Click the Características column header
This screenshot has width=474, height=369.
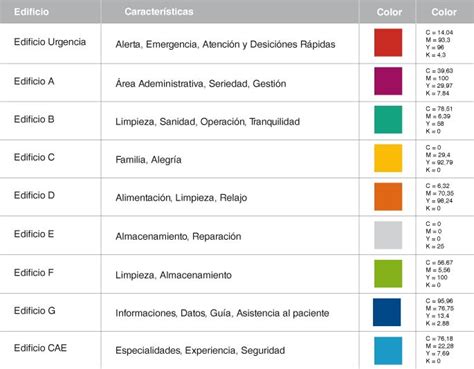click(159, 12)
